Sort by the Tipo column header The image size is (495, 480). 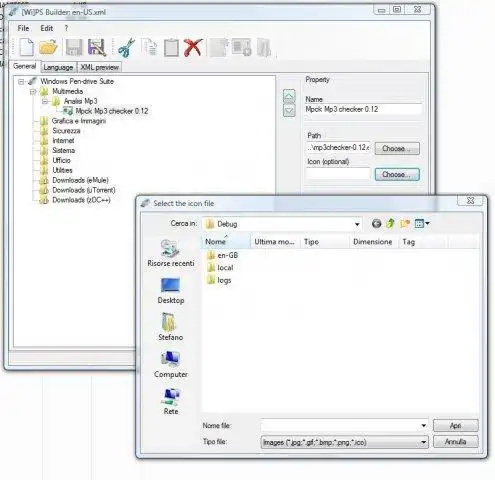(x=324, y=242)
